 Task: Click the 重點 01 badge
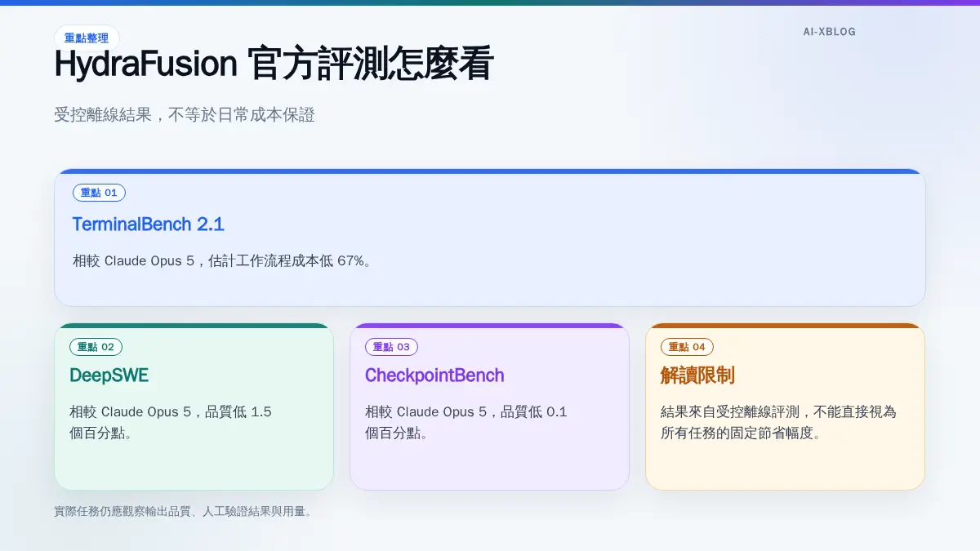tap(99, 193)
